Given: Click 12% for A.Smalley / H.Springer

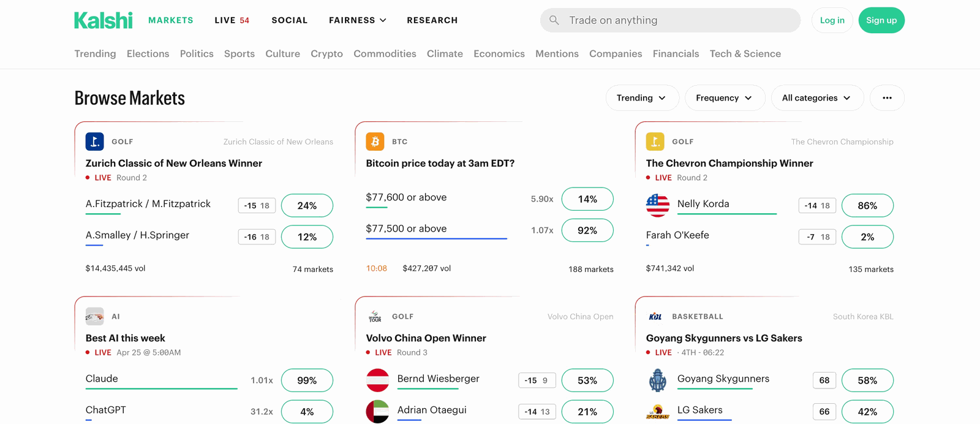Looking at the screenshot, I should point(307,237).
